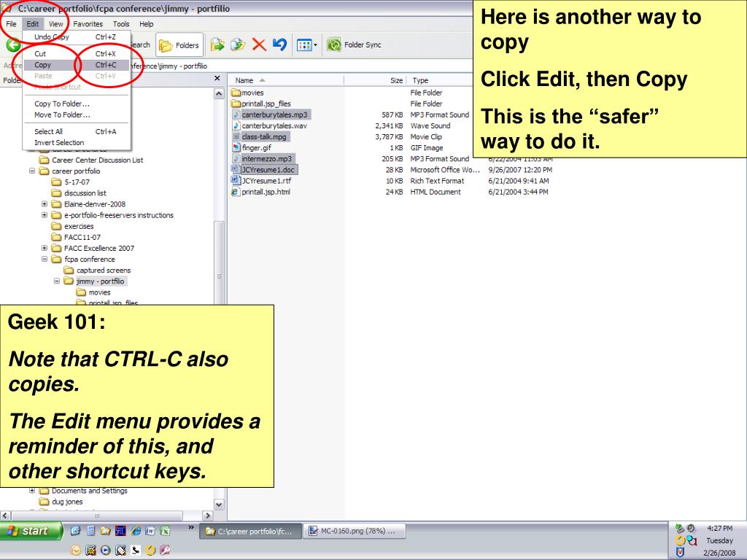
Task: Select Move To Folder… menu entry
Action: [76, 114]
